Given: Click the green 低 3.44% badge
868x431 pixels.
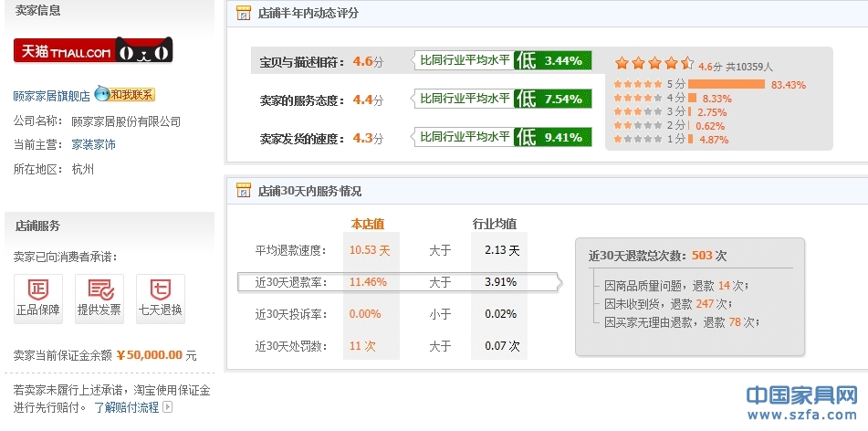Looking at the screenshot, I should point(553,61).
